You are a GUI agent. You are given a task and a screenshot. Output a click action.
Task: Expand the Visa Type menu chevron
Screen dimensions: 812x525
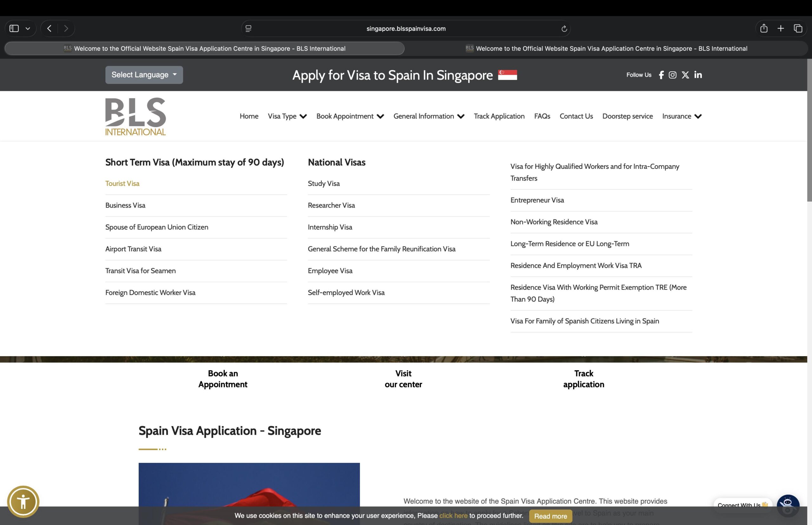coord(303,116)
